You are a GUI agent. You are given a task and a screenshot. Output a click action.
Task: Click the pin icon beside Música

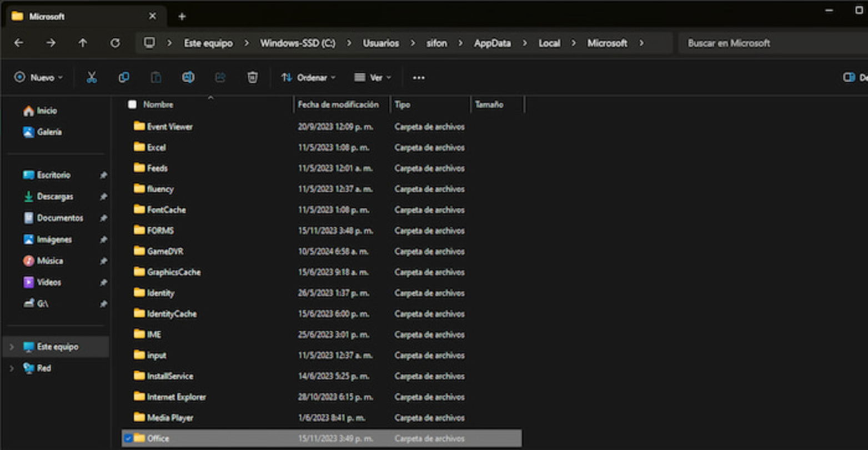point(103,261)
